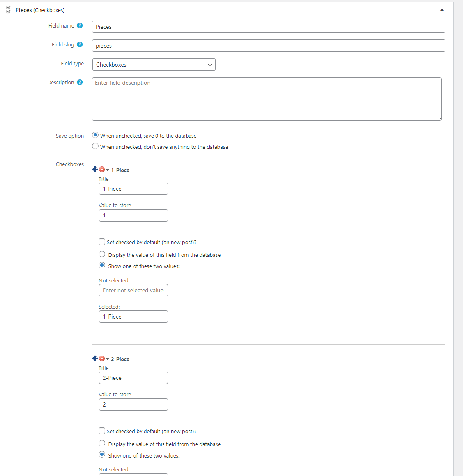Click the checklist icon beside Pieces header

[8, 10]
